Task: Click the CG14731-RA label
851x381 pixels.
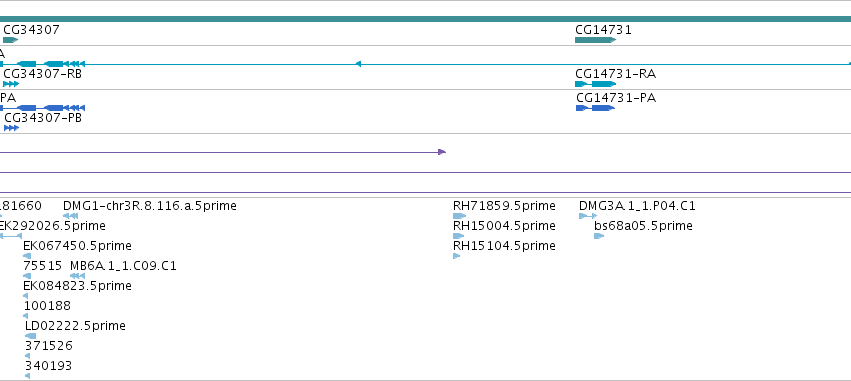Action: (x=615, y=74)
